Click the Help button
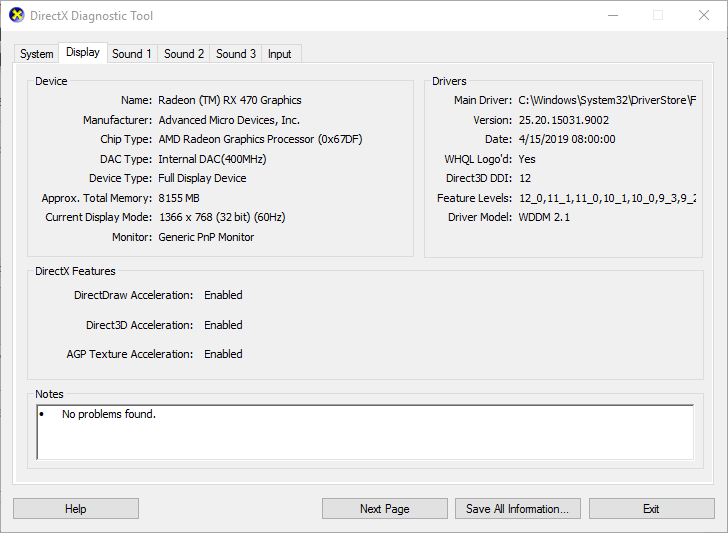The image size is (728, 533). 76,509
